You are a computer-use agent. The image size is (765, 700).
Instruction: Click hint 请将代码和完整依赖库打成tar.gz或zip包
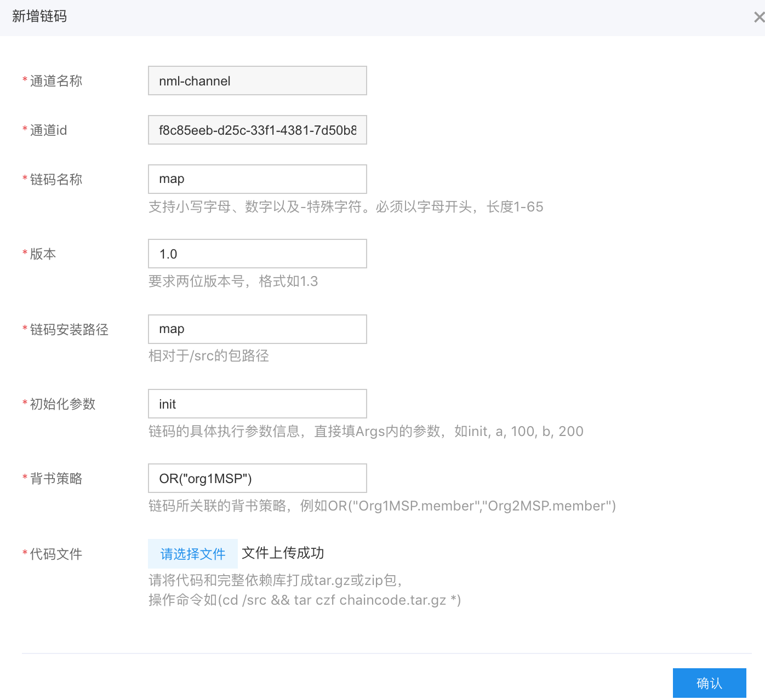275,581
